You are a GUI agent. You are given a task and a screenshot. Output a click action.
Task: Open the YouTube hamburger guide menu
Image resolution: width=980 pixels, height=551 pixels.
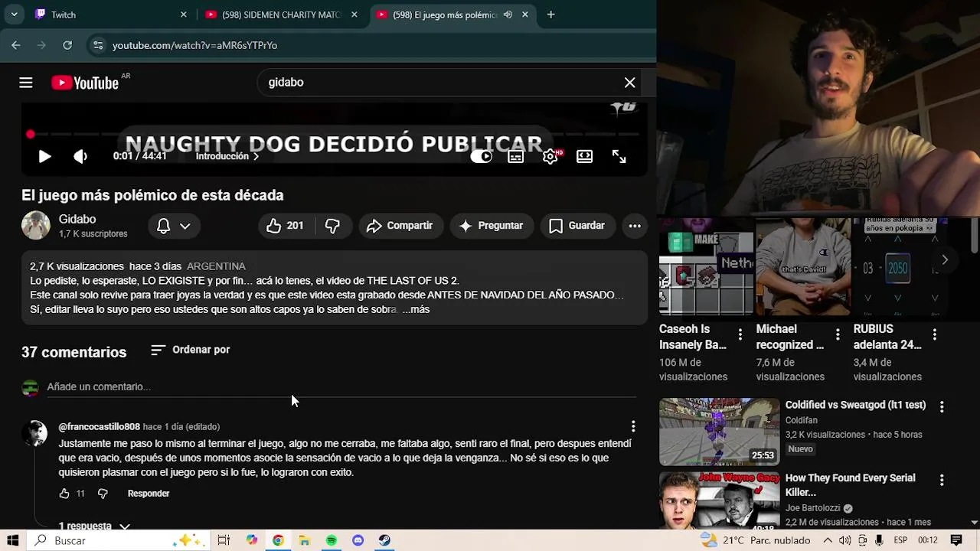point(26,83)
